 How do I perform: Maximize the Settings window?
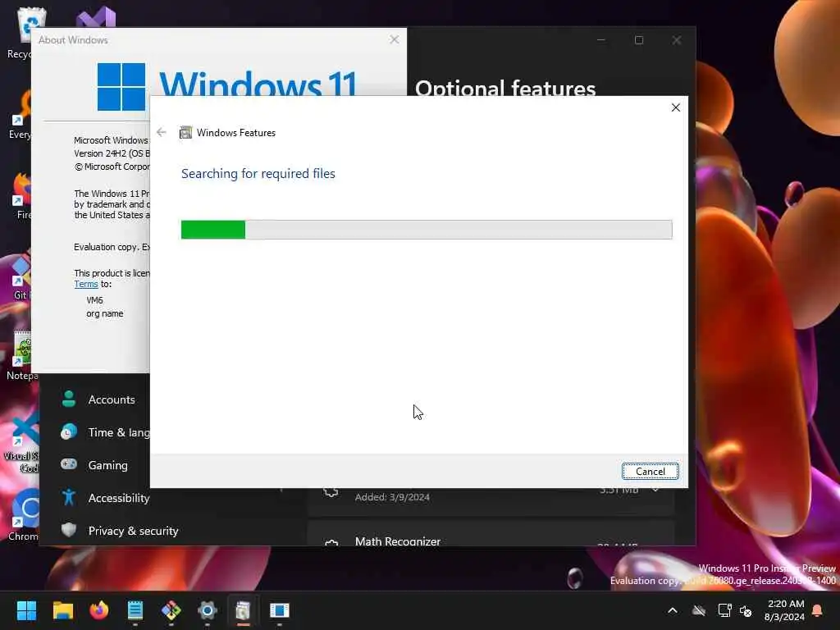(x=638, y=40)
